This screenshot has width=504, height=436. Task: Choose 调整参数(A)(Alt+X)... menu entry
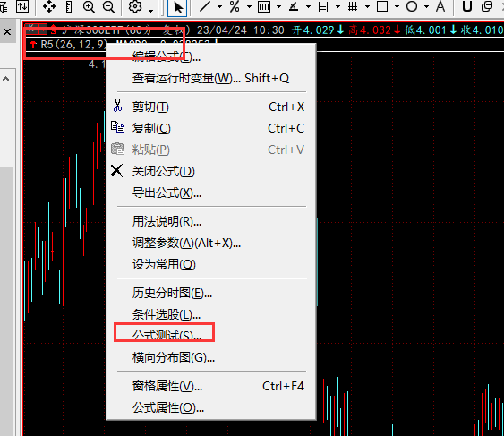211,243
